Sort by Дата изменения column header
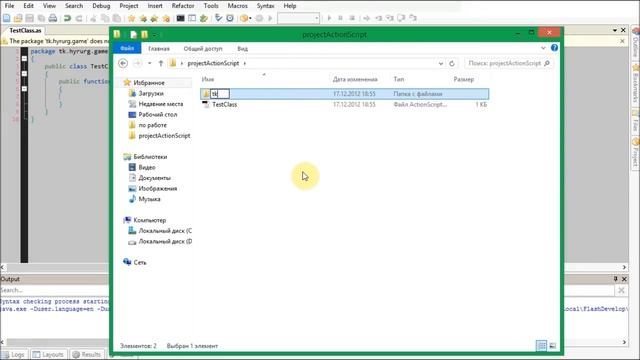Screen dimensions: 640x360 355,79
